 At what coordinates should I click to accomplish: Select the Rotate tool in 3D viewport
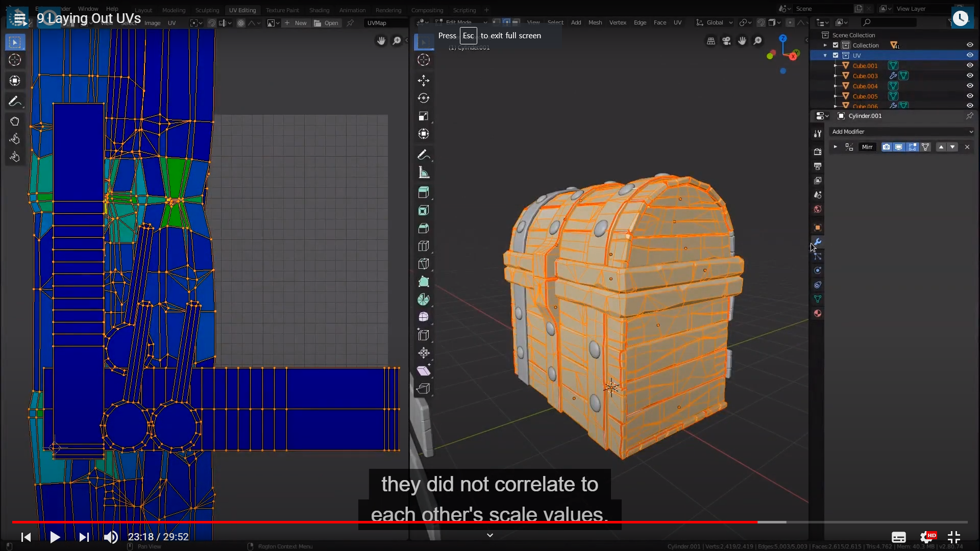point(423,98)
